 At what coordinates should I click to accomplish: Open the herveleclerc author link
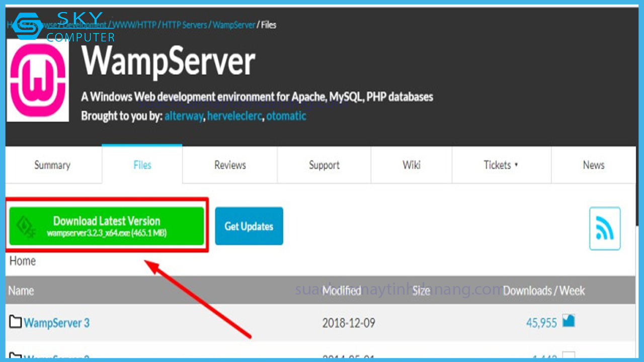coord(234,116)
